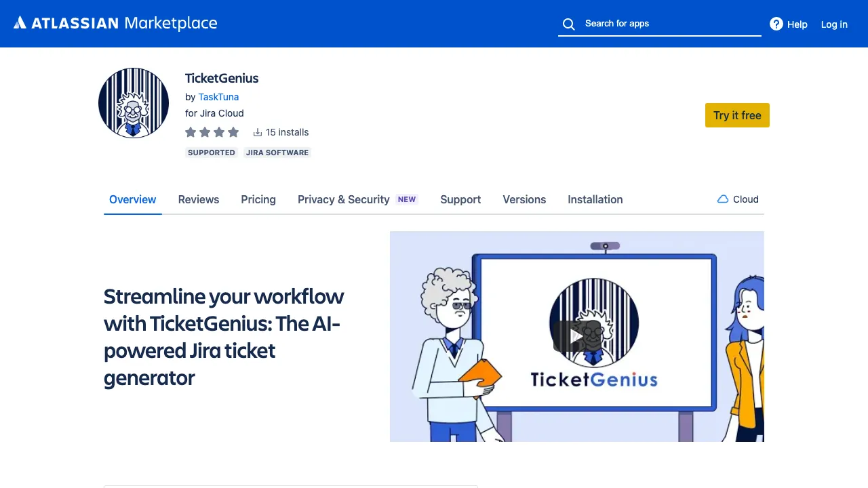Click the NEW label badge

(407, 199)
